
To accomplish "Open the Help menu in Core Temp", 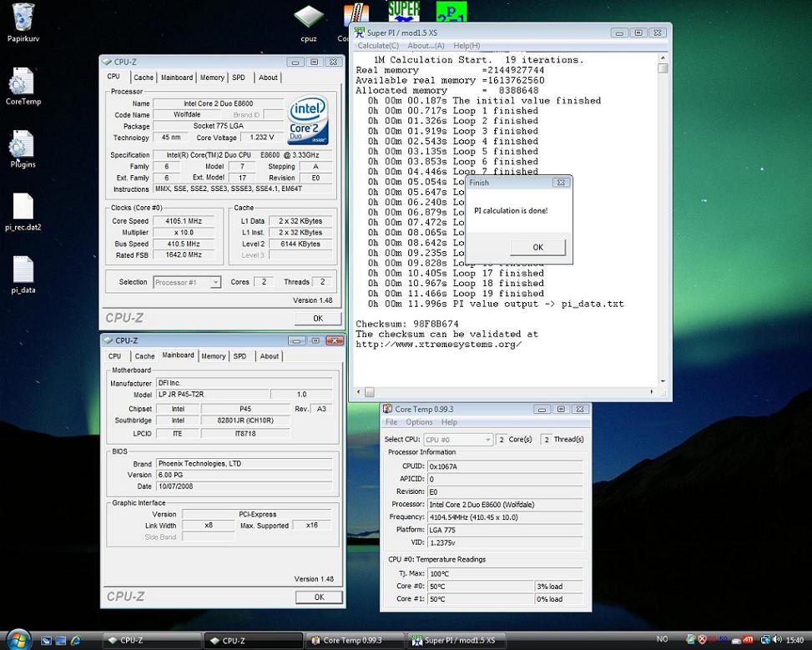I will pos(449,422).
